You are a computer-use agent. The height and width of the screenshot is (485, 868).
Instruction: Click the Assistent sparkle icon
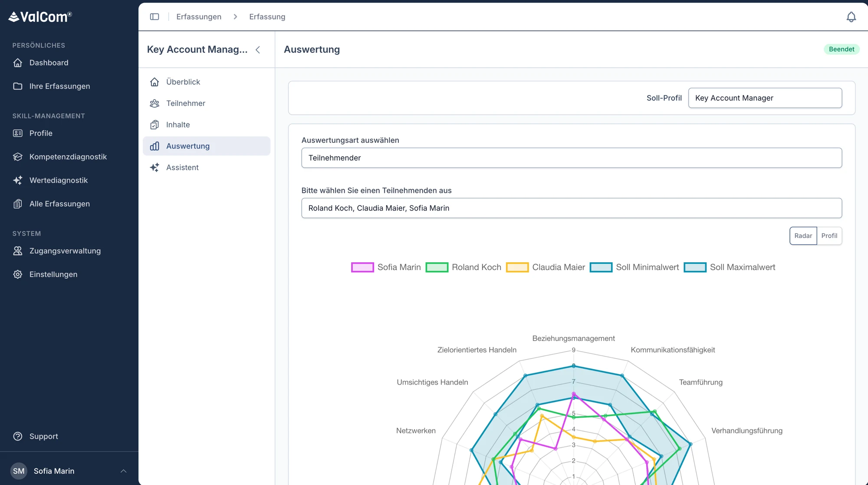(155, 168)
